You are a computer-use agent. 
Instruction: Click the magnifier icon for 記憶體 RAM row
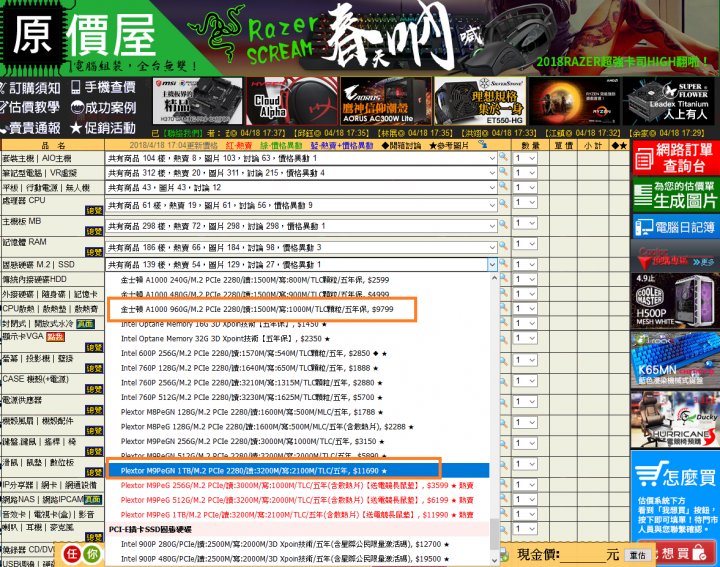(504, 246)
